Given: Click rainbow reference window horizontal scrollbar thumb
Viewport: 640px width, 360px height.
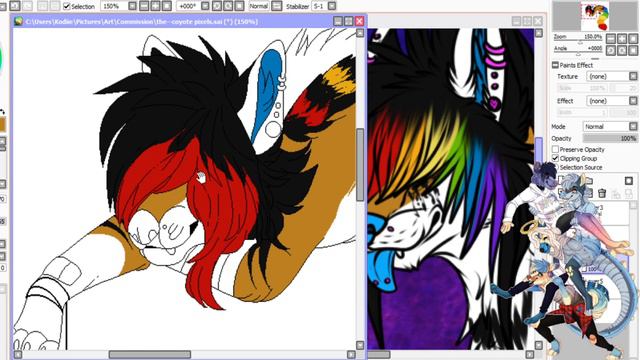Looking at the screenshot, I should 378,355.
